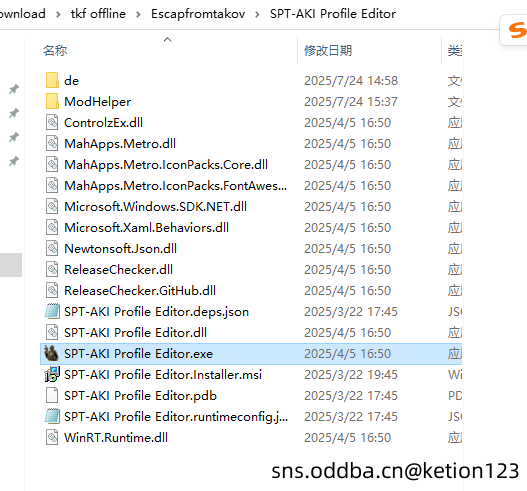Select file name SPT-AKI Profile Editor.pdb
The height and width of the screenshot is (491, 527).
tap(140, 396)
